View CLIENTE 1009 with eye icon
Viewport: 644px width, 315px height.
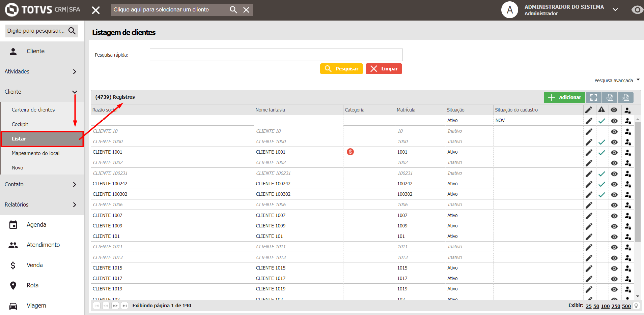[614, 226]
